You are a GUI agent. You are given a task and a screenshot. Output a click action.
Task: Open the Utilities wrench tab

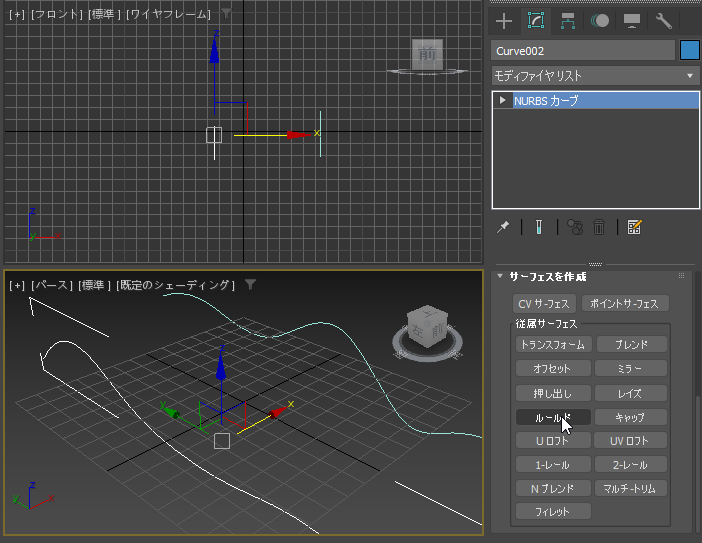click(x=663, y=21)
